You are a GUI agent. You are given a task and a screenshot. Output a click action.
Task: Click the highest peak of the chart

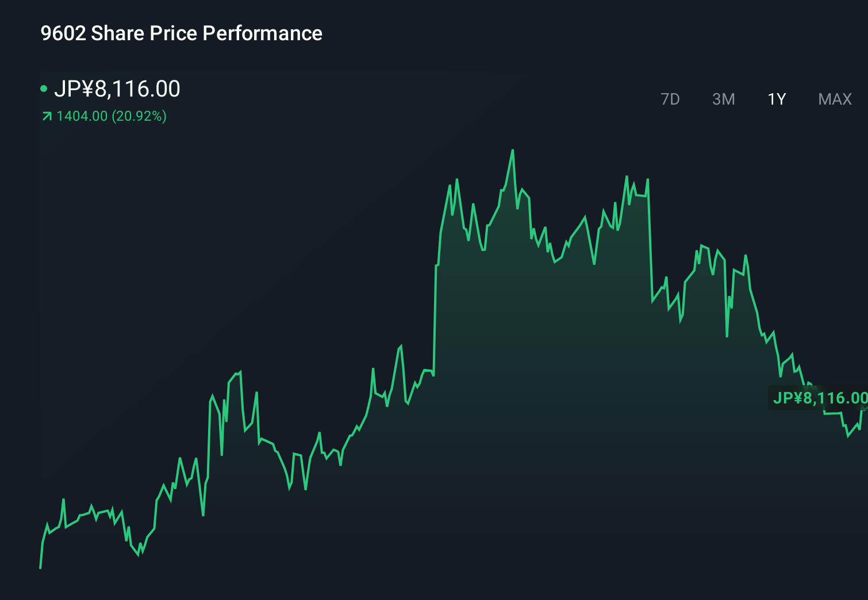point(512,151)
